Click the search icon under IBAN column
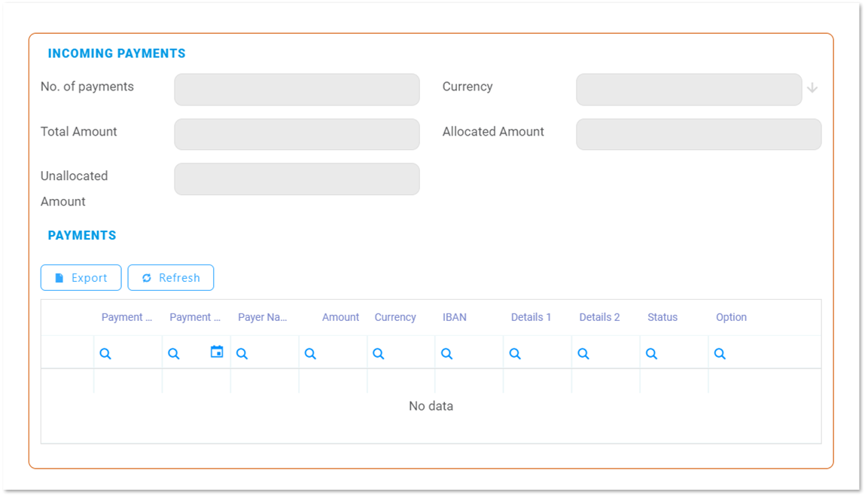 [447, 353]
